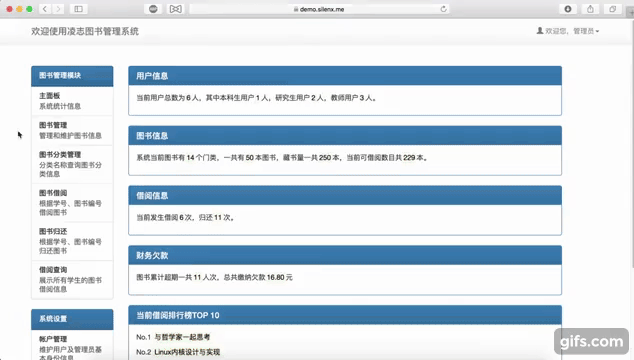Open 主面板 in the sidebar
This screenshot has width=634, height=360.
(x=72, y=101)
